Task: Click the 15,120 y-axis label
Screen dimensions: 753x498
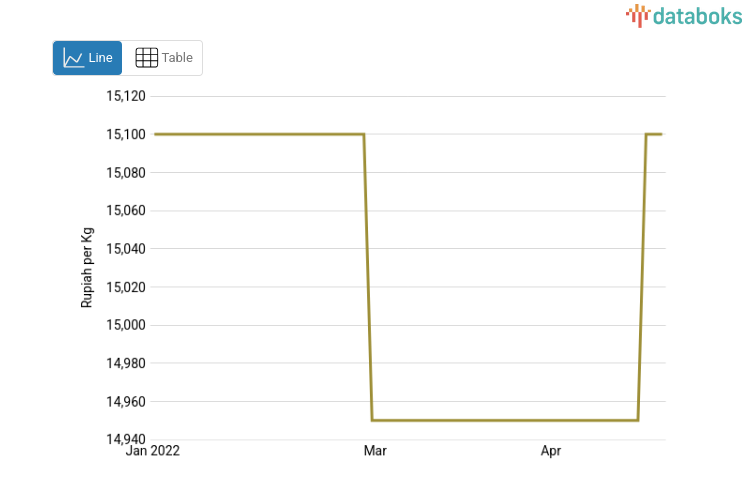Action: [x=126, y=96]
